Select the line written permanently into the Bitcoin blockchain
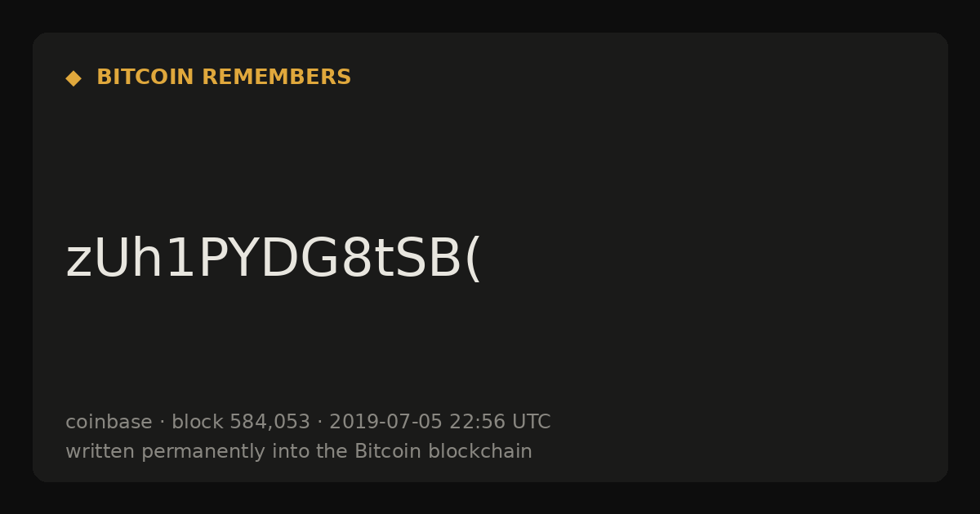Screen dimensions: 980x514 pyautogui.click(x=299, y=451)
